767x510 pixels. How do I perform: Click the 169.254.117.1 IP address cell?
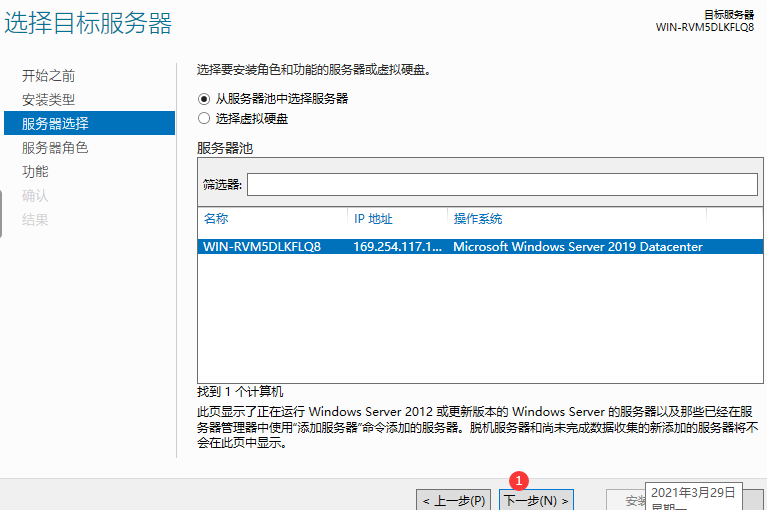point(396,247)
